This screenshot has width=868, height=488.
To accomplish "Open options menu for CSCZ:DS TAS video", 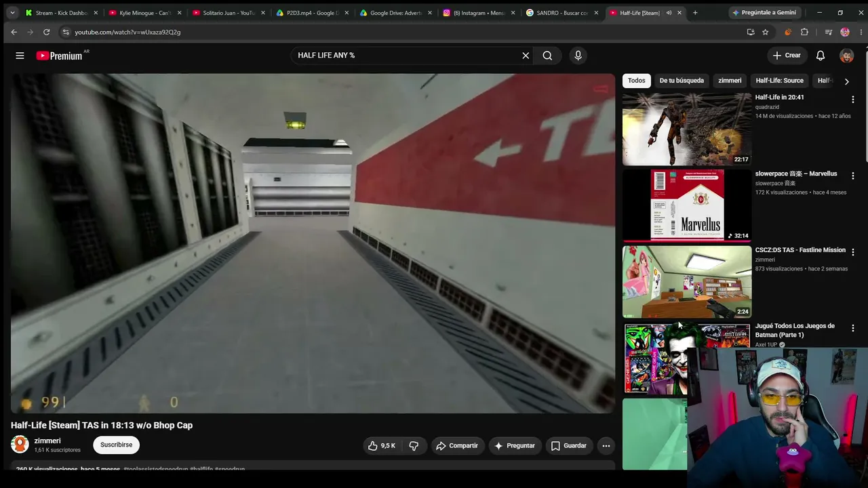I will (x=852, y=252).
